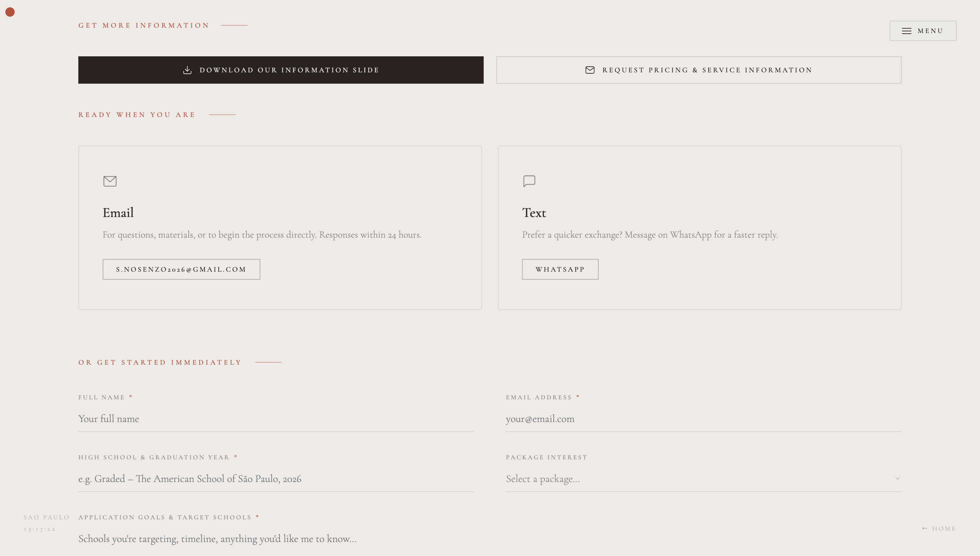The width and height of the screenshot is (980, 556).
Task: Click the envelope icon in request pricing button
Action: tap(590, 70)
